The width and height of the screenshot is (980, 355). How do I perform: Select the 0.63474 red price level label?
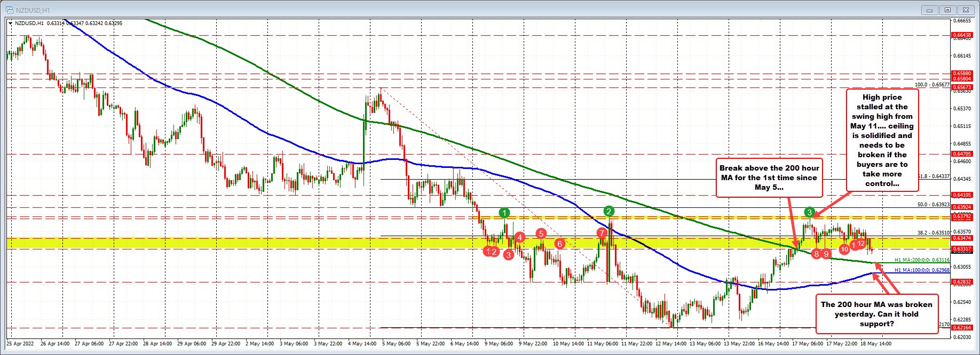(962, 238)
